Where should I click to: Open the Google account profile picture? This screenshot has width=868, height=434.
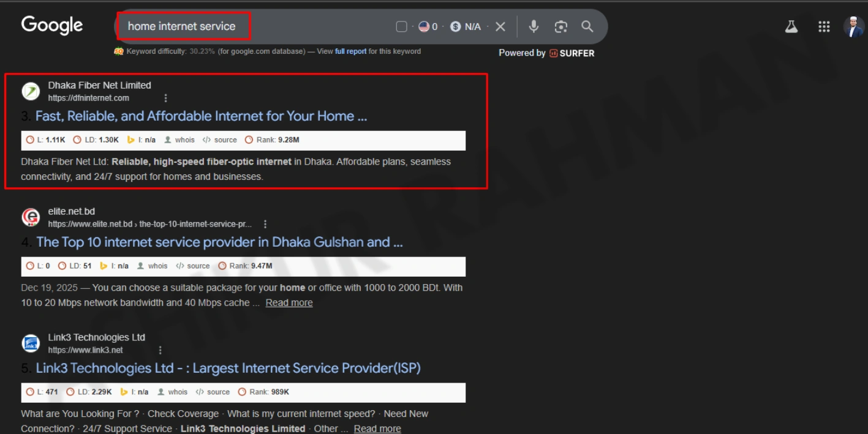(x=853, y=26)
